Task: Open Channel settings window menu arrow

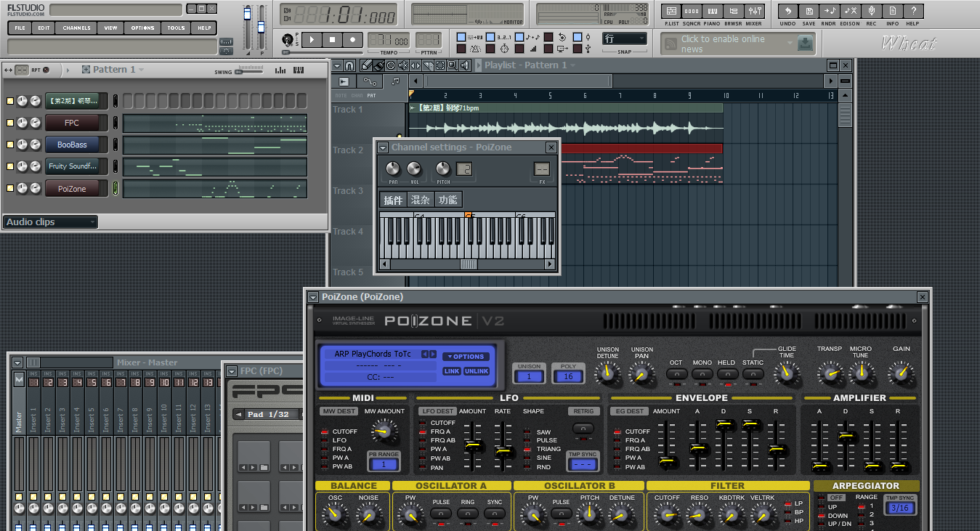Action: click(383, 147)
